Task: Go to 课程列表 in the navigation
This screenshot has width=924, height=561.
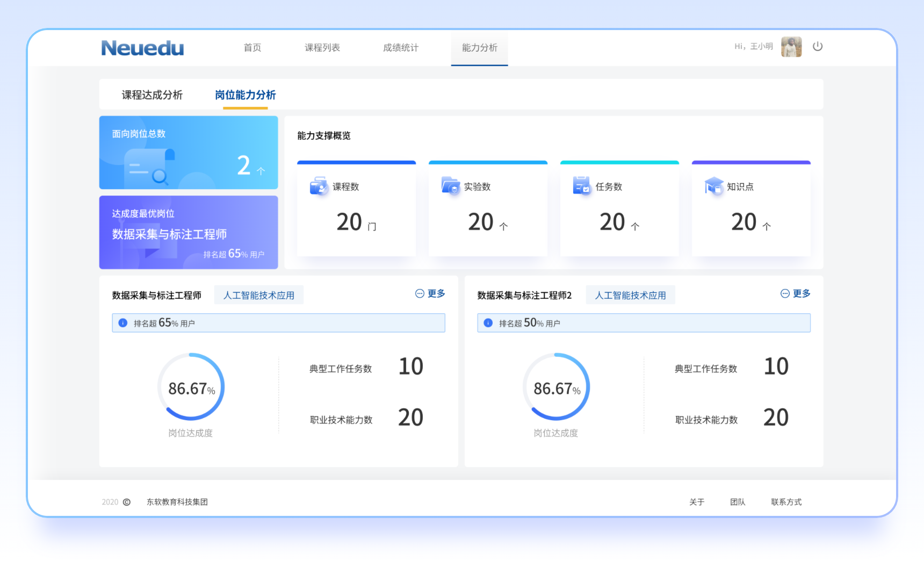Action: pos(322,48)
